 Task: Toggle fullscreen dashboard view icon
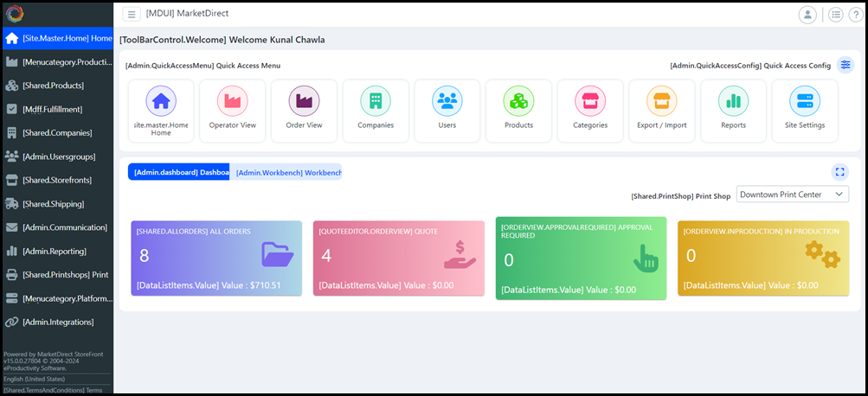tap(839, 172)
